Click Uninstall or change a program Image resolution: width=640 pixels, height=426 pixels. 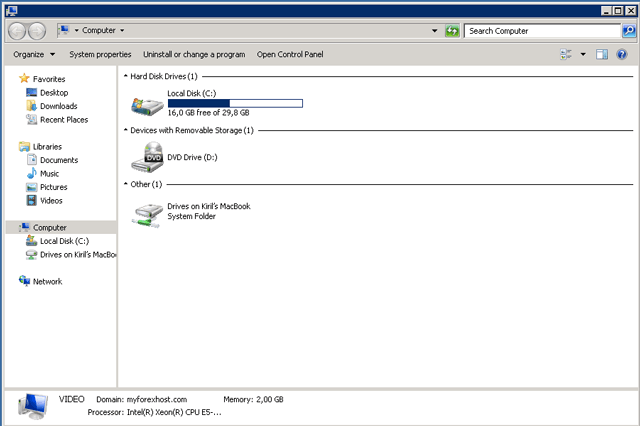click(x=194, y=54)
